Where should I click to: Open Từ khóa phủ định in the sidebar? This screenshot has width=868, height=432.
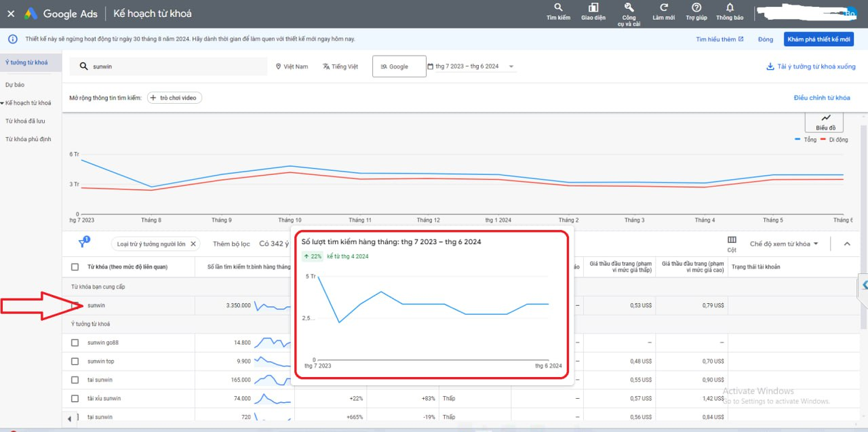(x=28, y=139)
